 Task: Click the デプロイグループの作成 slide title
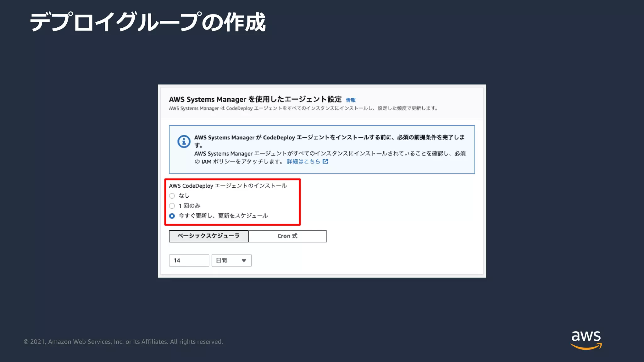pos(148,22)
